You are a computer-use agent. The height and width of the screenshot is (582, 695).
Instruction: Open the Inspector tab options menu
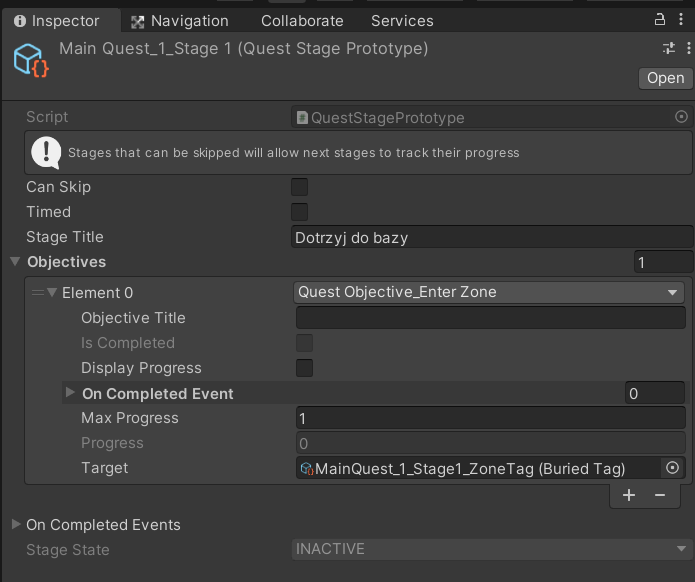[x=681, y=20]
